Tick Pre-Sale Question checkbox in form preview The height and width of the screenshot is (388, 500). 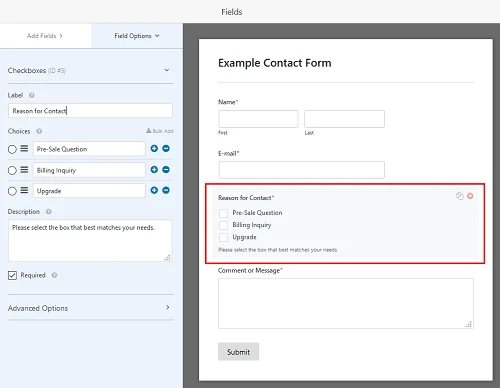[x=224, y=213]
